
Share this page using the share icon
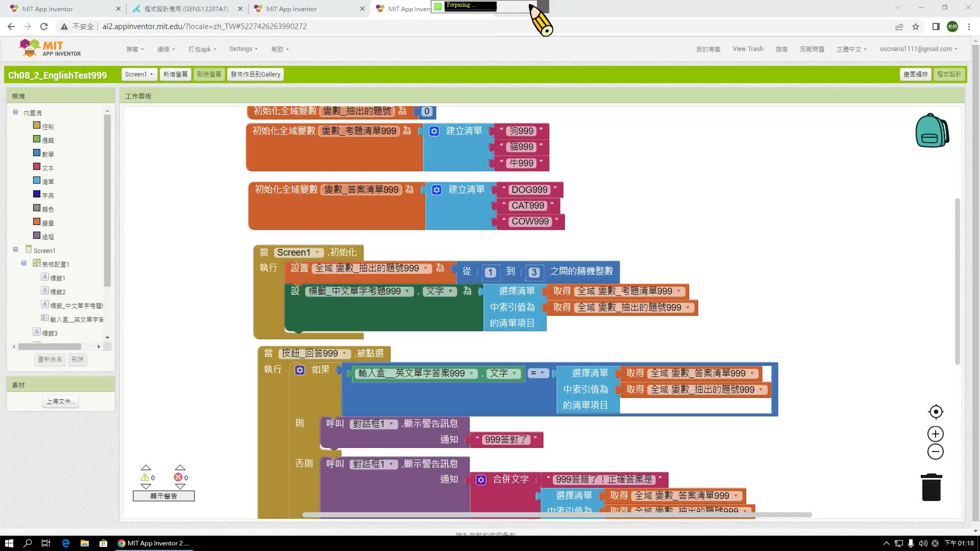899,27
